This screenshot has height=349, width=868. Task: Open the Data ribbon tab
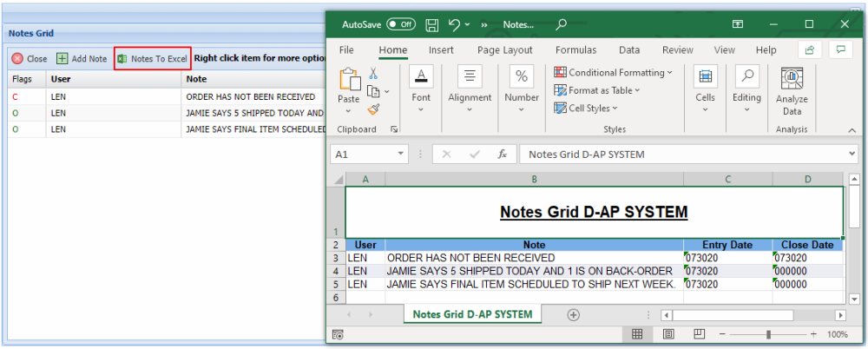point(629,49)
